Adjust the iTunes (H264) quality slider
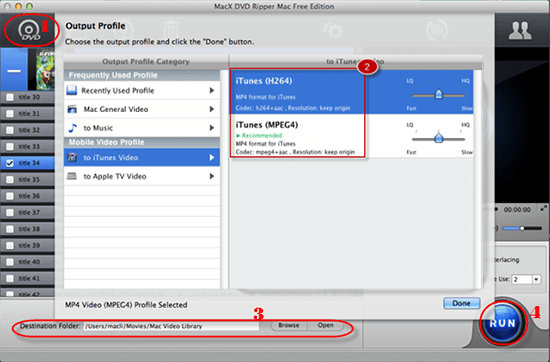 438,95
